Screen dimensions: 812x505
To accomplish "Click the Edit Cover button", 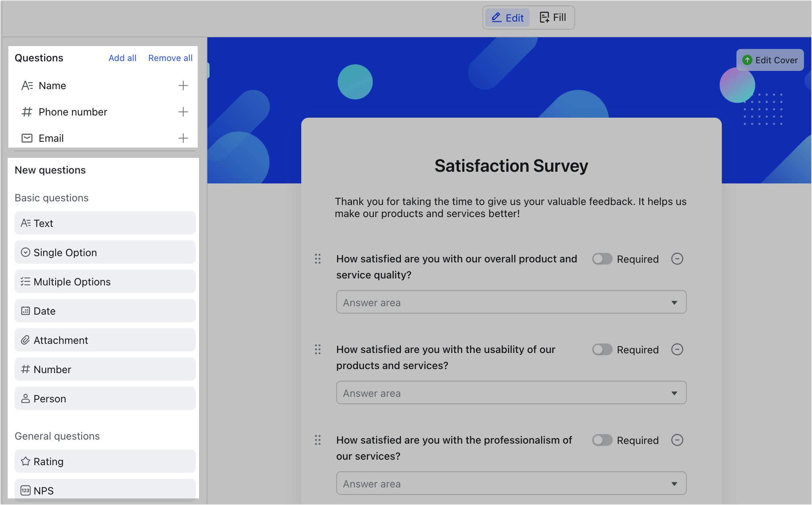I will (x=770, y=60).
